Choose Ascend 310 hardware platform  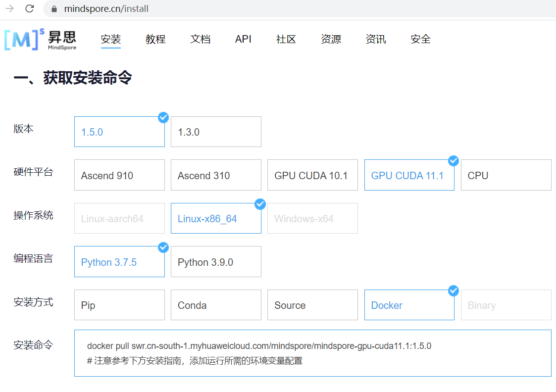click(216, 175)
